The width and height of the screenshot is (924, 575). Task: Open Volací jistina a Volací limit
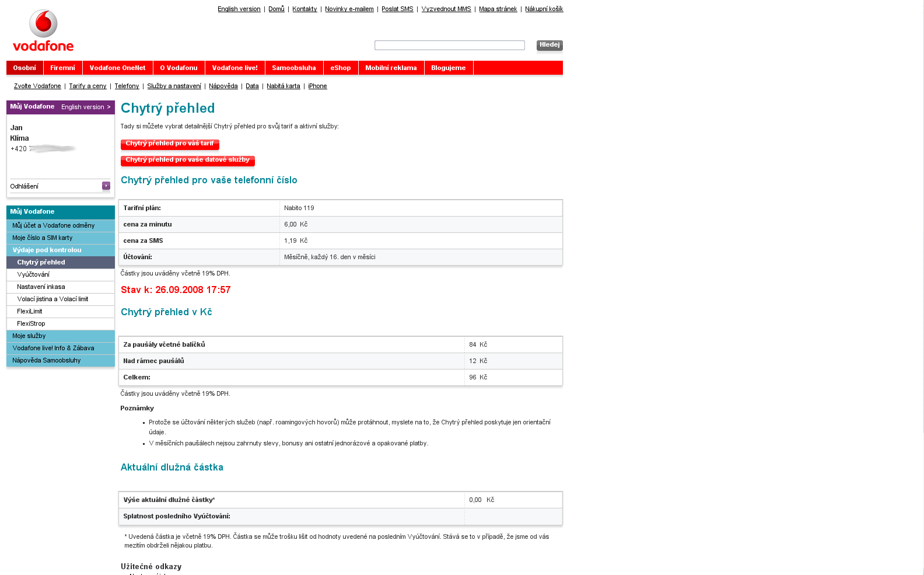61,299
